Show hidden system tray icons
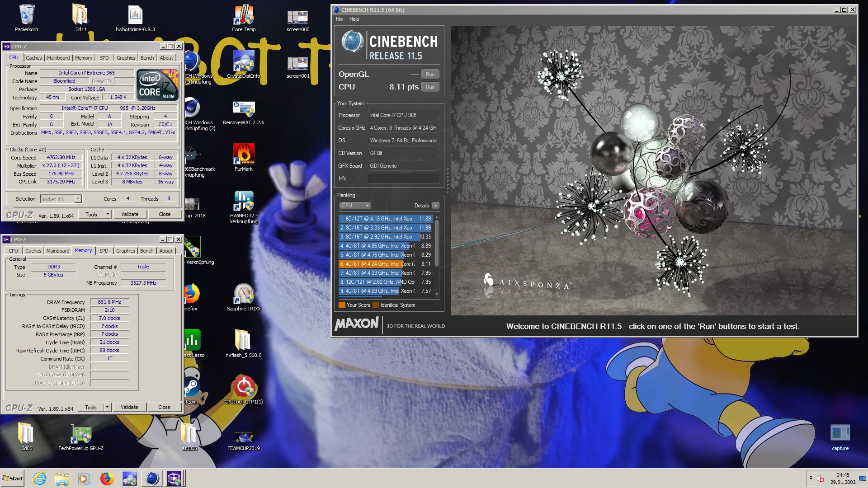 pyautogui.click(x=811, y=478)
